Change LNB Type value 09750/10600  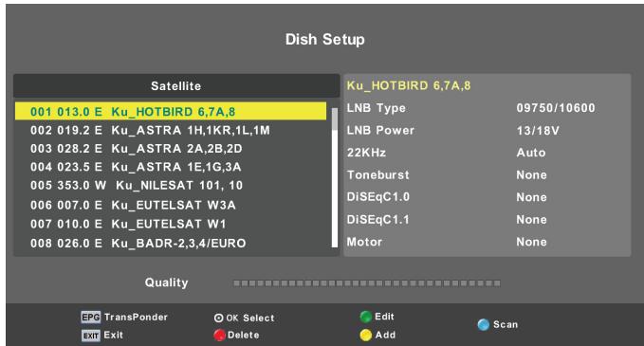coord(556,108)
